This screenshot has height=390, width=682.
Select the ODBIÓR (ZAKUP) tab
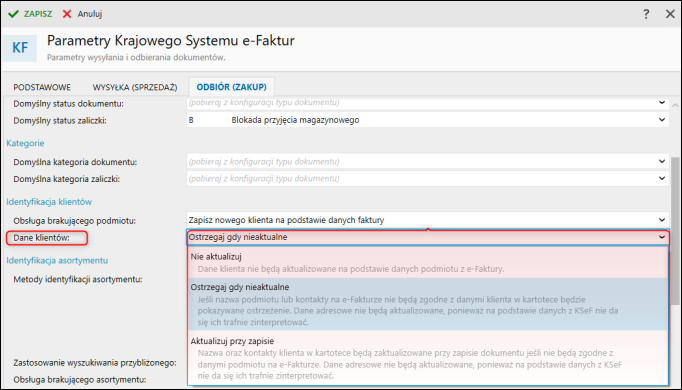[x=231, y=87]
